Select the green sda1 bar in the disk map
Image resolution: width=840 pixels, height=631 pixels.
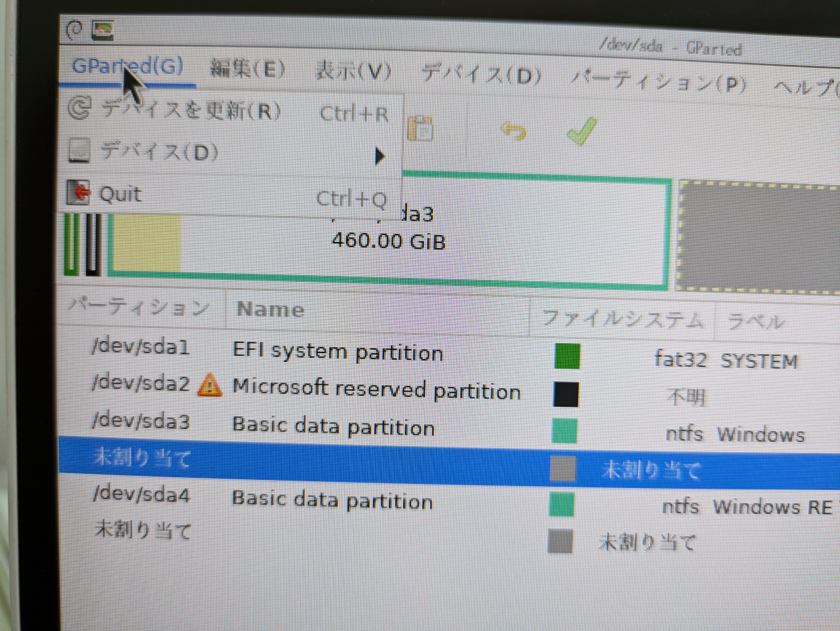click(x=71, y=244)
